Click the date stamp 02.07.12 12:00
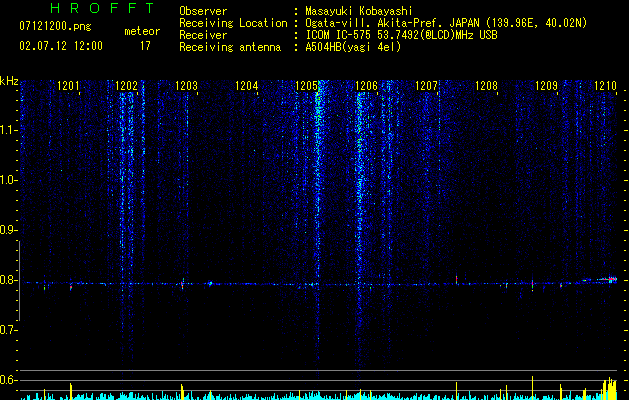The image size is (629, 400). coord(61,46)
